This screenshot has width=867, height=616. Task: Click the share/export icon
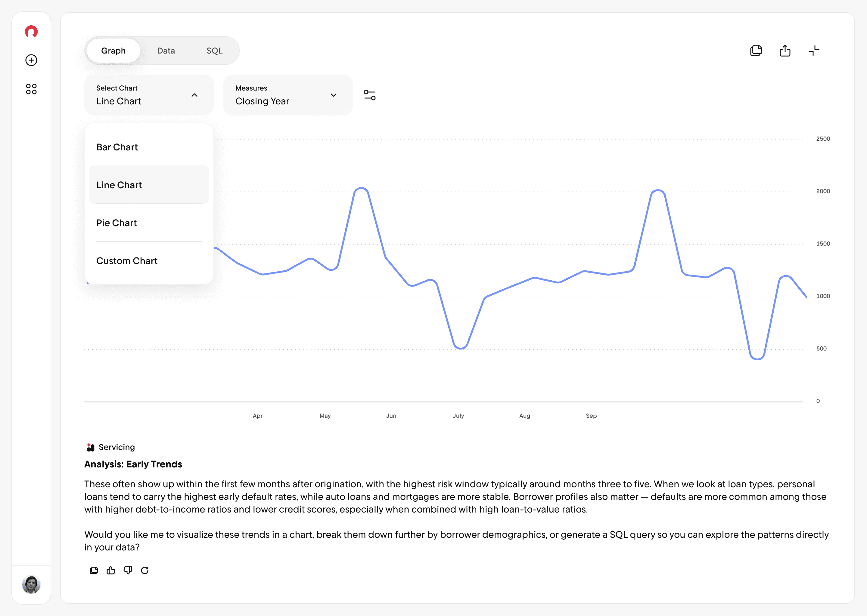tap(785, 51)
